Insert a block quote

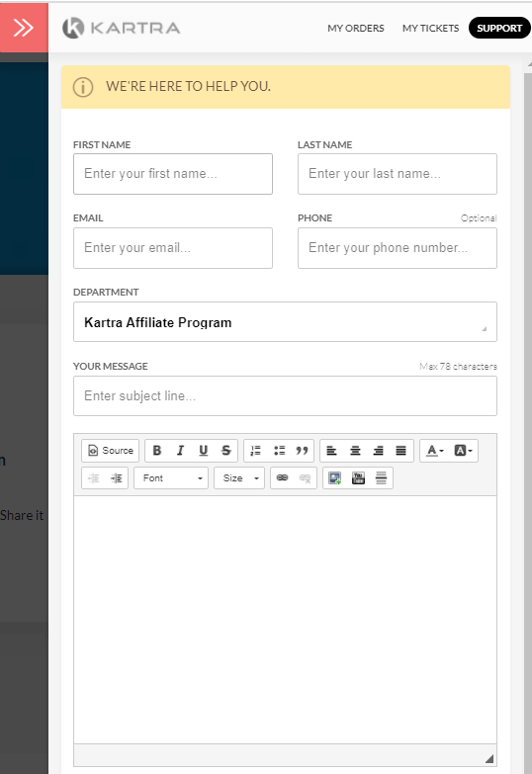coord(302,450)
